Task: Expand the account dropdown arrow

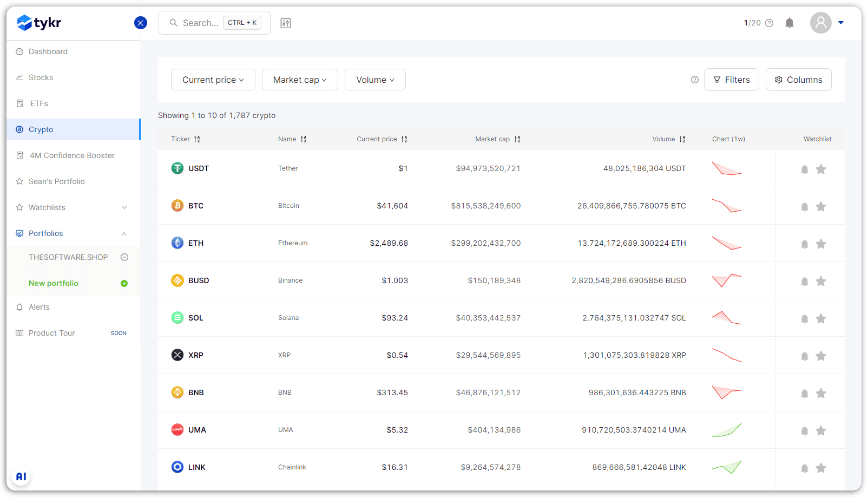Action: [x=841, y=23]
